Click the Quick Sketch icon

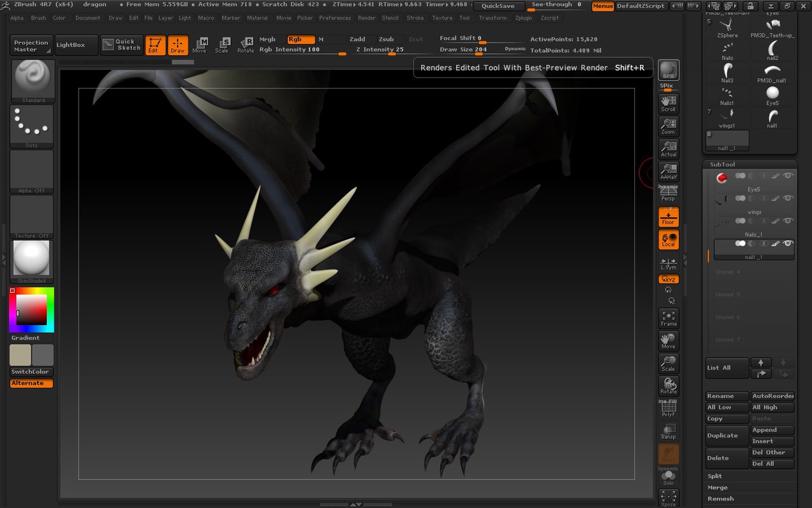tap(122, 45)
